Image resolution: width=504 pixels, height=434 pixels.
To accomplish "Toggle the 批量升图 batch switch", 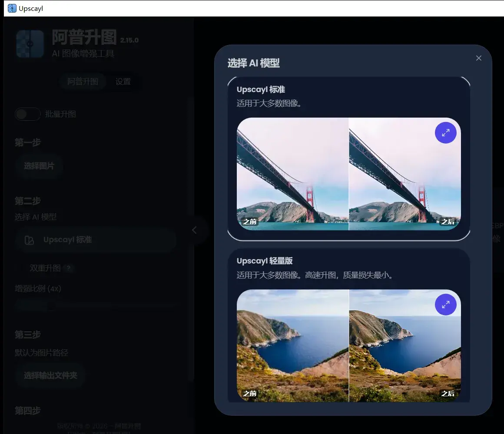I will click(x=28, y=114).
